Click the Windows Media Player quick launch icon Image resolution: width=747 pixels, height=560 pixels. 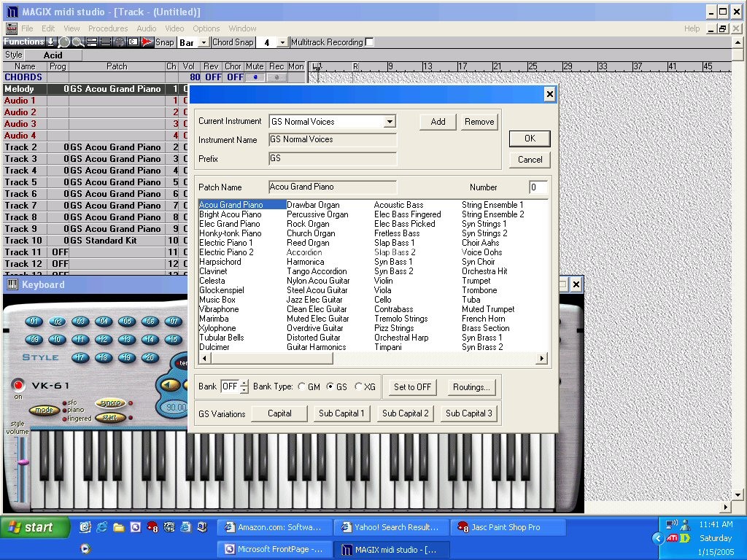(x=85, y=549)
